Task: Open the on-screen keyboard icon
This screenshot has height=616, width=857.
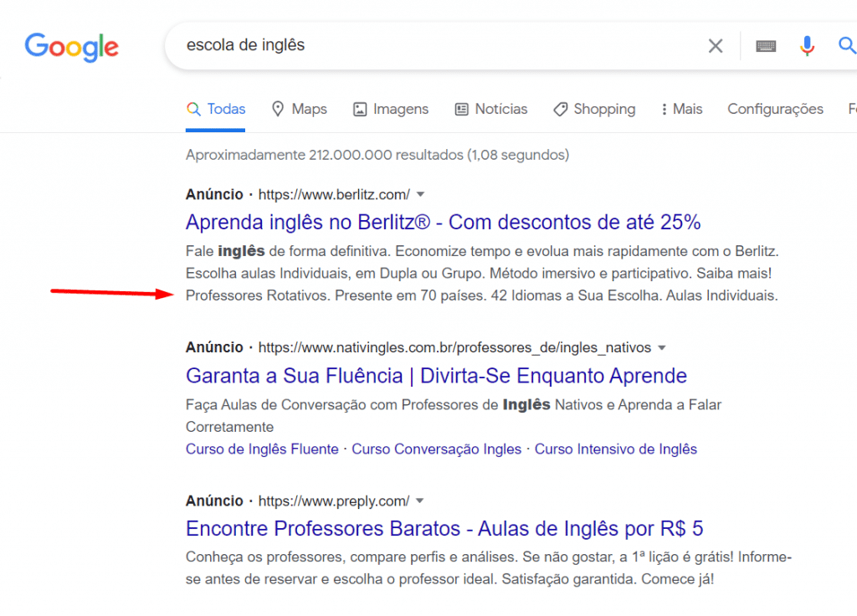Action: (766, 47)
